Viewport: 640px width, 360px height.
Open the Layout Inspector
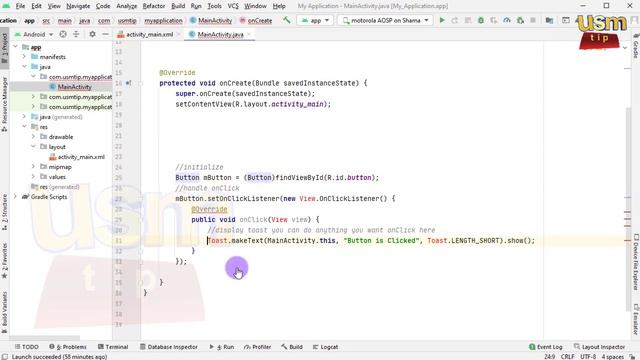(x=599, y=347)
